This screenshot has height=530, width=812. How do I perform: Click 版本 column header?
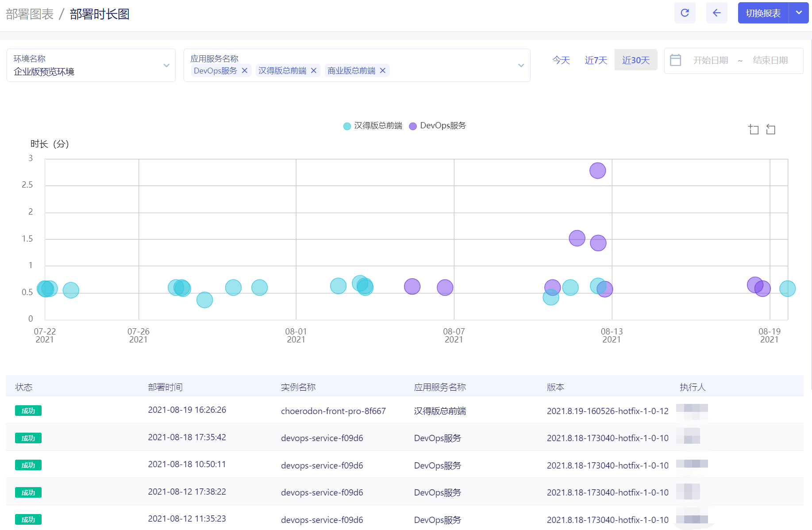[x=555, y=387]
